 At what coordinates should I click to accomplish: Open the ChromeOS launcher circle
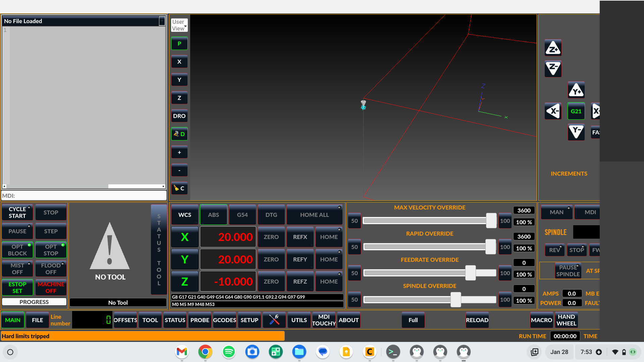[x=10, y=352]
